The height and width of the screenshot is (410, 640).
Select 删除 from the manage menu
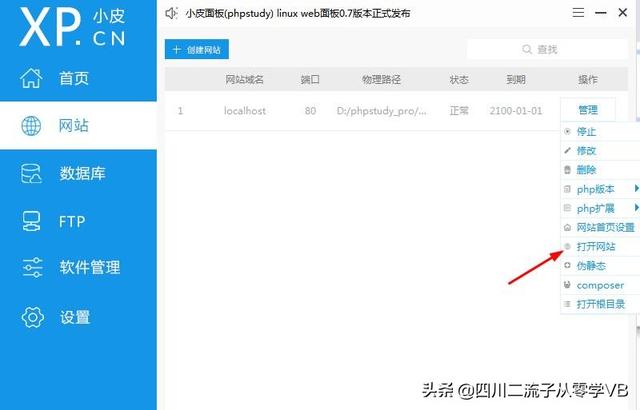(x=587, y=170)
